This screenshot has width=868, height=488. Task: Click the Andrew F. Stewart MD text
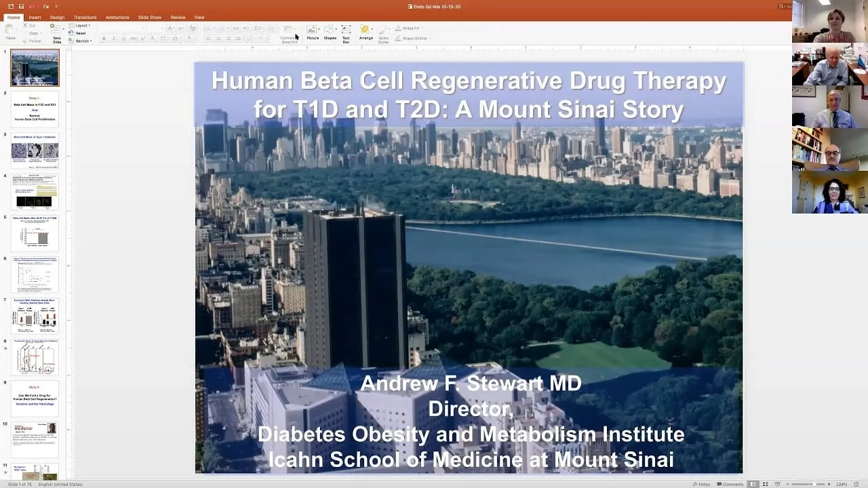click(471, 384)
